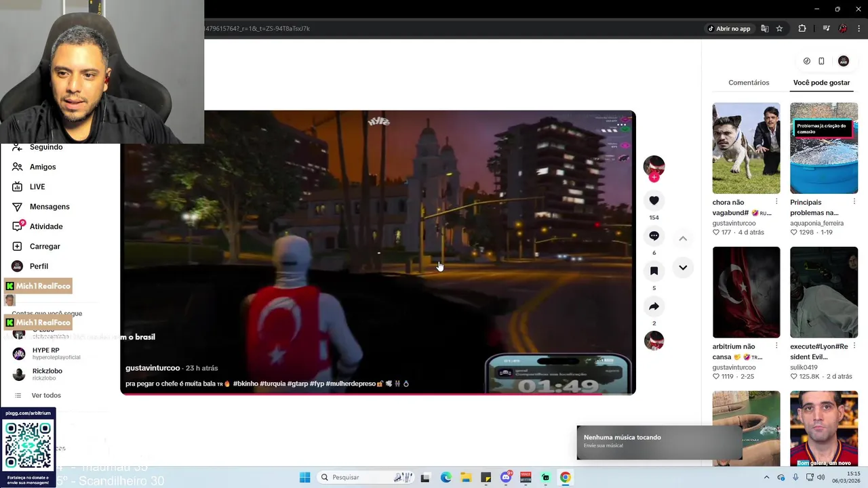This screenshot has height=488, width=868.
Task: Open Task View from taskbar
Action: click(x=425, y=477)
